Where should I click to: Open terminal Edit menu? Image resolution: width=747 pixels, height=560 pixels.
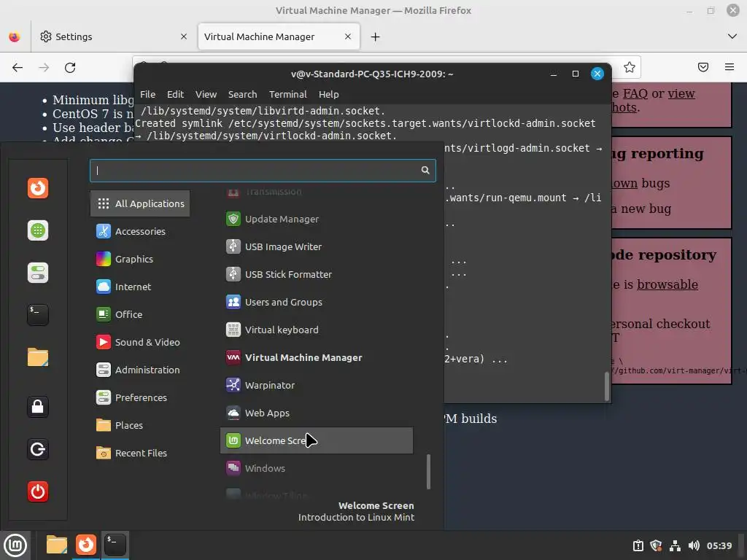pos(175,94)
